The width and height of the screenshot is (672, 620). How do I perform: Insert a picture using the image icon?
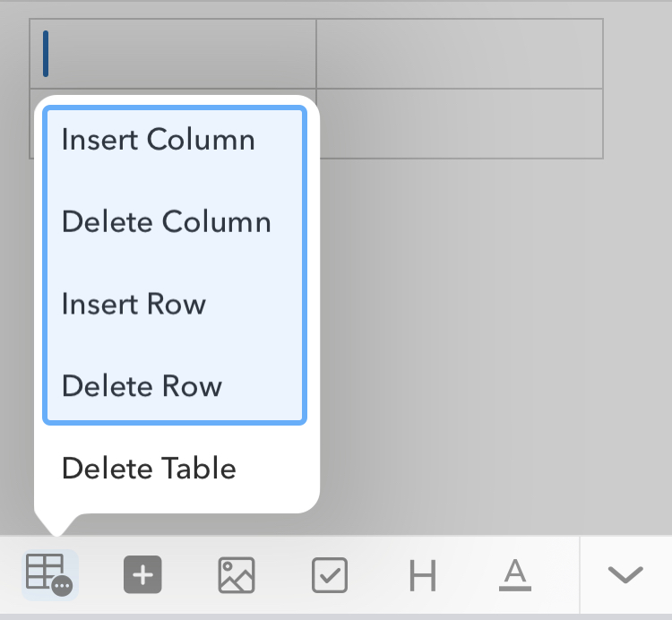pyautogui.click(x=237, y=574)
